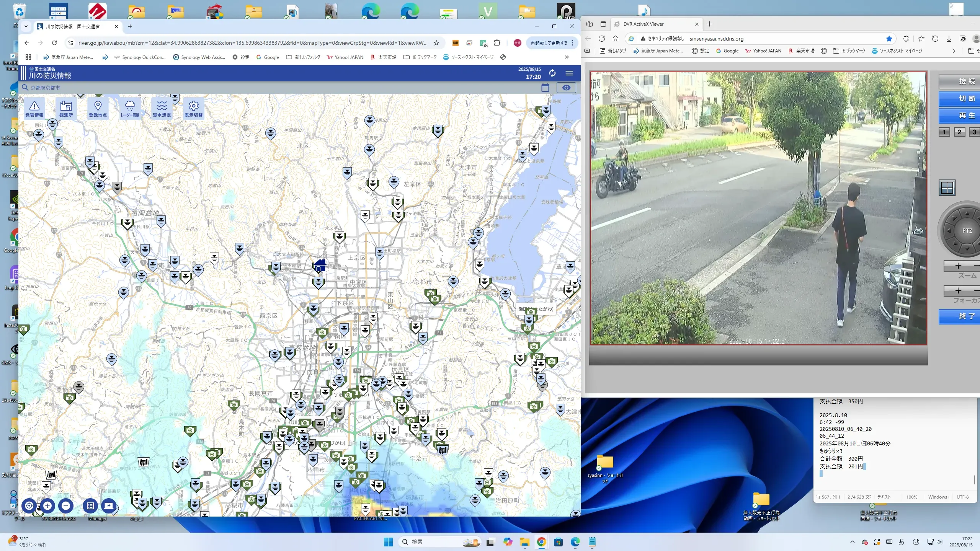The height and width of the screenshot is (551, 980).
Task: Open the 観測所 observation stations panel
Action: coord(66,108)
